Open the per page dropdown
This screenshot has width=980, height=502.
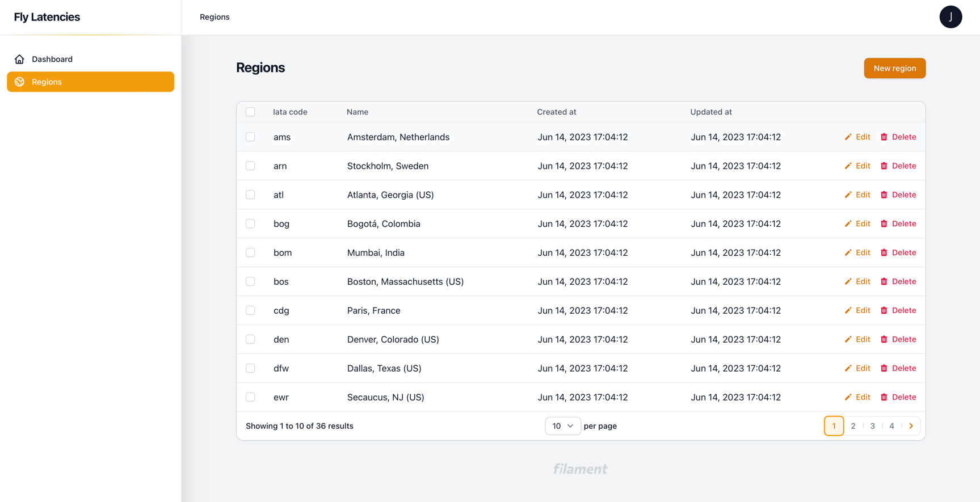point(562,426)
